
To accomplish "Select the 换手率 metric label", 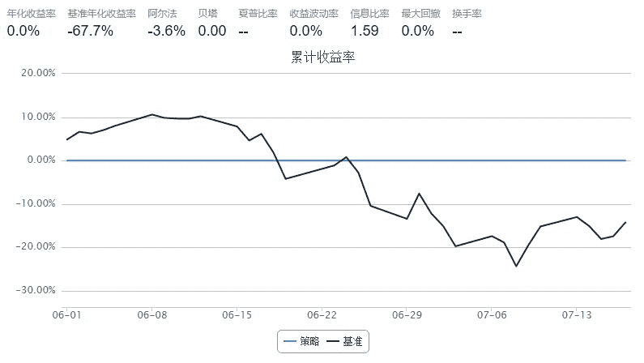I will [467, 14].
